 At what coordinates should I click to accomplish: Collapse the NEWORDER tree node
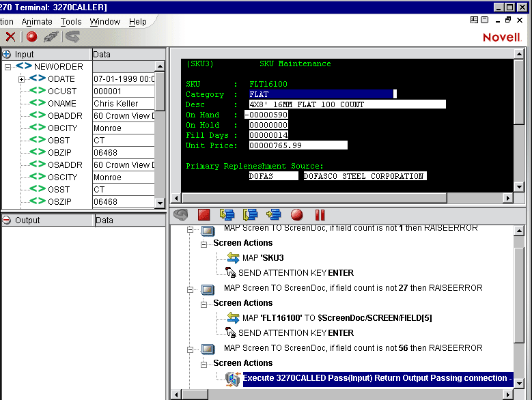pos(8,67)
